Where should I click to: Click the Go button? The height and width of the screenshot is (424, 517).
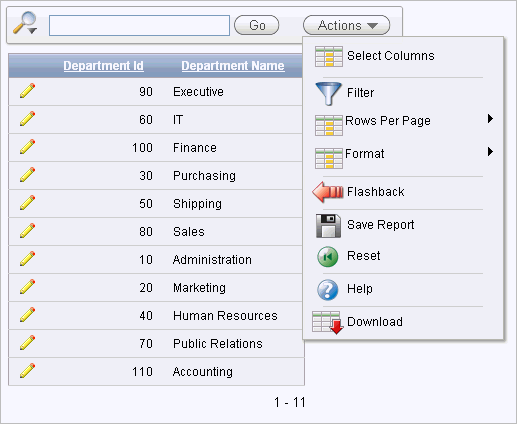point(257,25)
